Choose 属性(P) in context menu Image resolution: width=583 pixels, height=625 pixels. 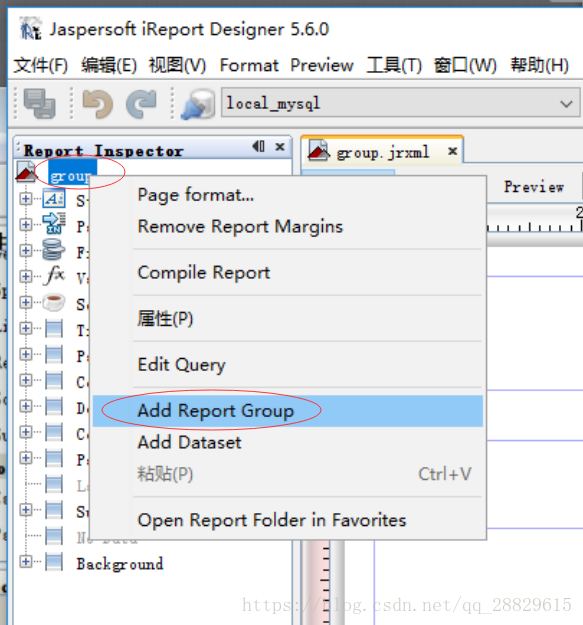pyautogui.click(x=287, y=318)
